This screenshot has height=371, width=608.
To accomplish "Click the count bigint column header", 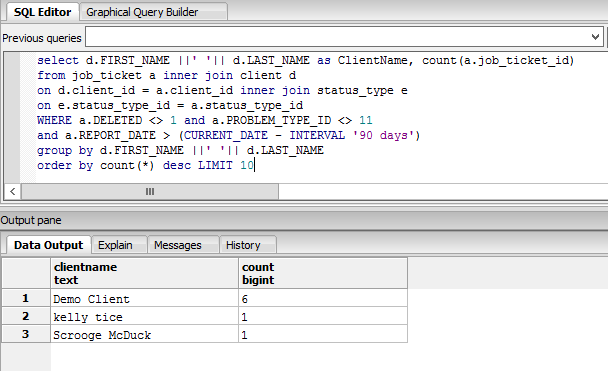I will coord(323,273).
